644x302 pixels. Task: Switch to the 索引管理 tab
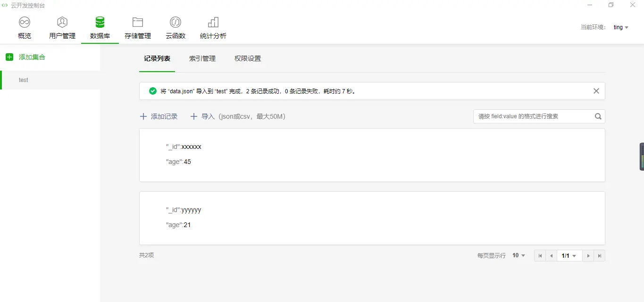pyautogui.click(x=202, y=58)
